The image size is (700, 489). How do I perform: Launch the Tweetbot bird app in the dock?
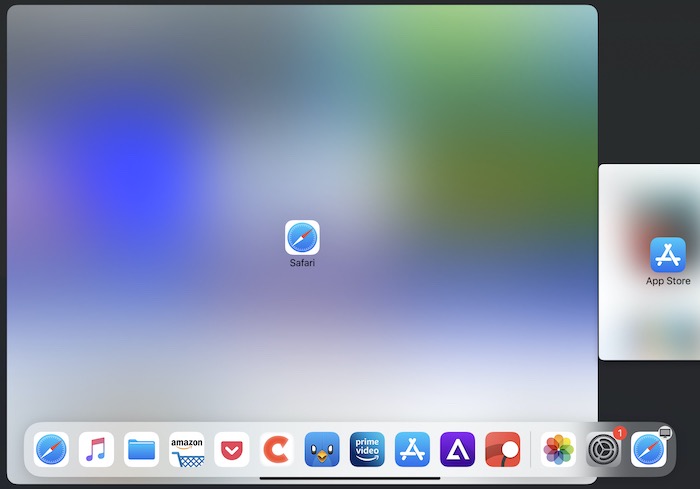click(x=322, y=449)
